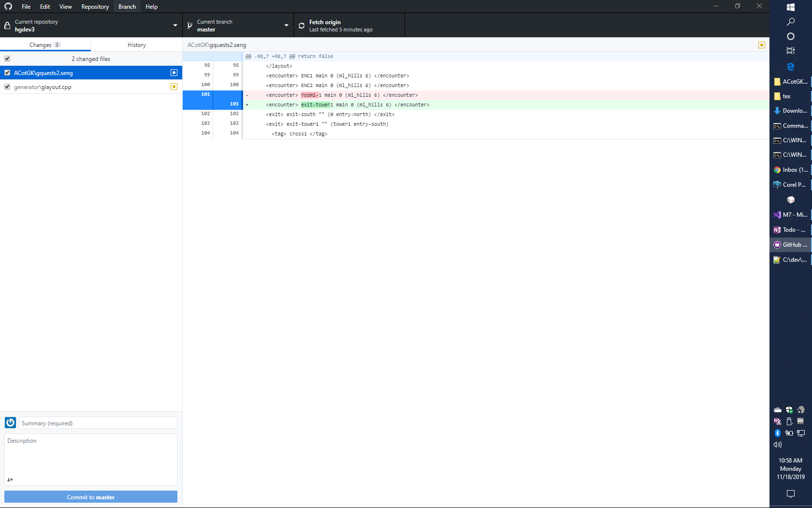Open the Repository menu
Screen dimensions: 812x508
point(95,6)
